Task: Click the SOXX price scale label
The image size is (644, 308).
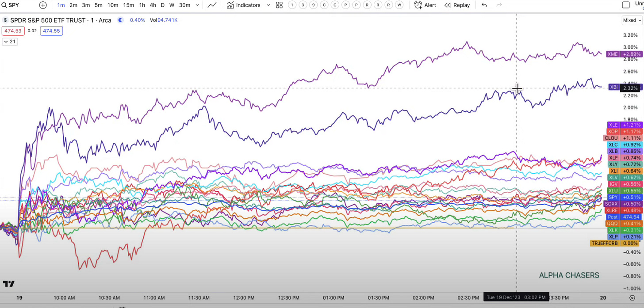Action: (x=622, y=204)
